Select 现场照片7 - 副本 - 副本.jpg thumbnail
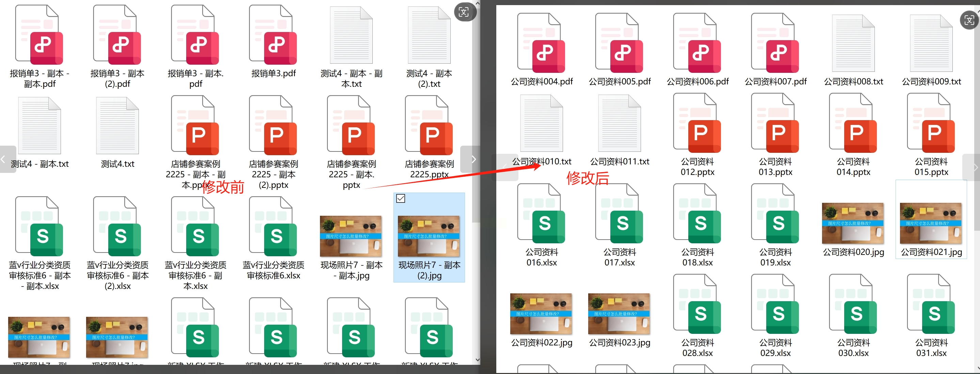The image size is (980, 374). click(x=351, y=236)
